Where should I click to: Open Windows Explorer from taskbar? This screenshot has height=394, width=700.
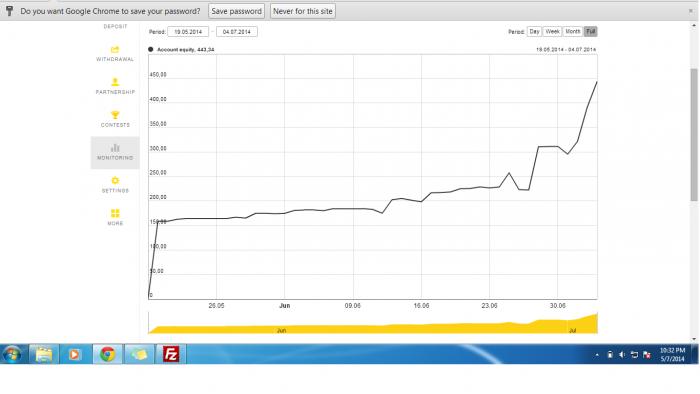tap(44, 355)
